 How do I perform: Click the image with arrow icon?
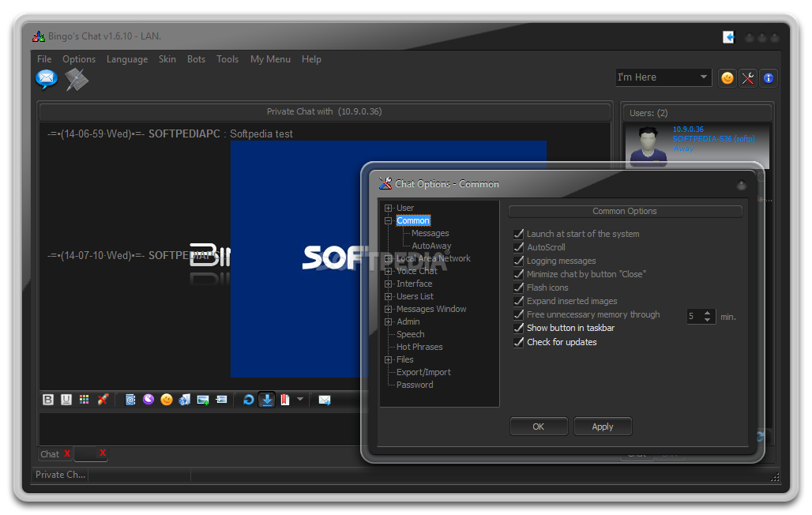(x=222, y=400)
